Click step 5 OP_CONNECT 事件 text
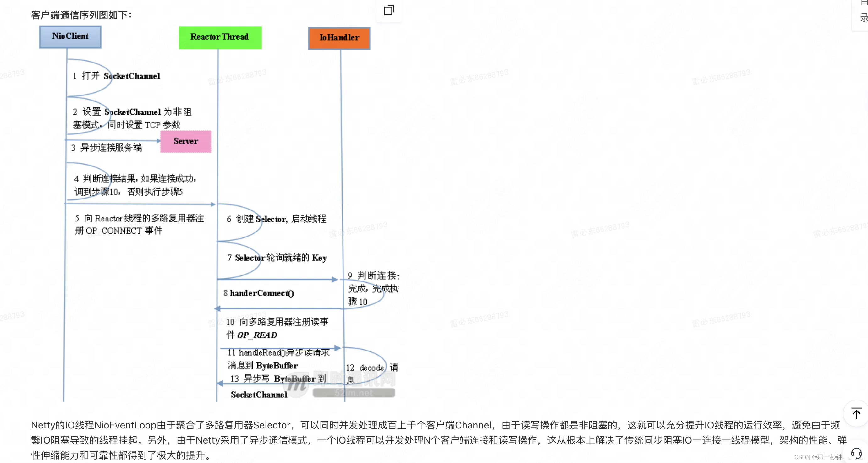Image resolution: width=868 pixels, height=463 pixels. coord(118,231)
